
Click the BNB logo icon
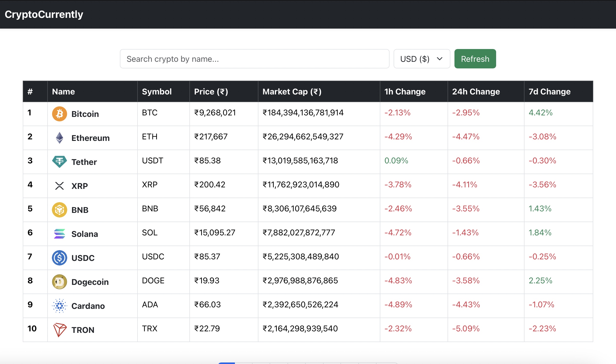[x=59, y=210]
